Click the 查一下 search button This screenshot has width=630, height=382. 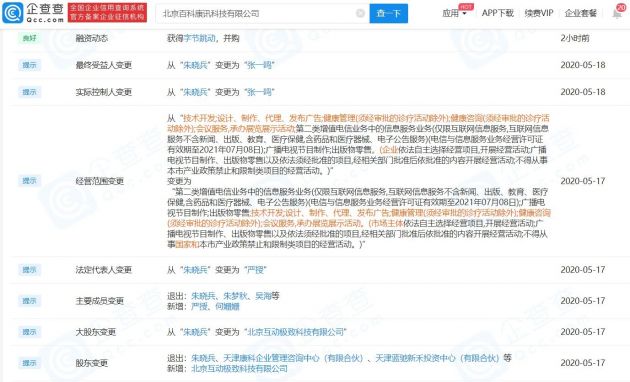point(389,14)
